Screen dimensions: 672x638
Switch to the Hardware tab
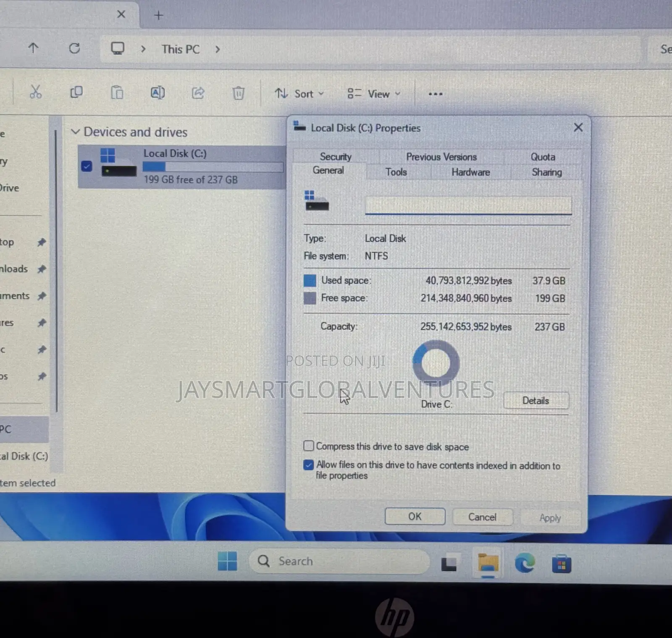coord(471,172)
